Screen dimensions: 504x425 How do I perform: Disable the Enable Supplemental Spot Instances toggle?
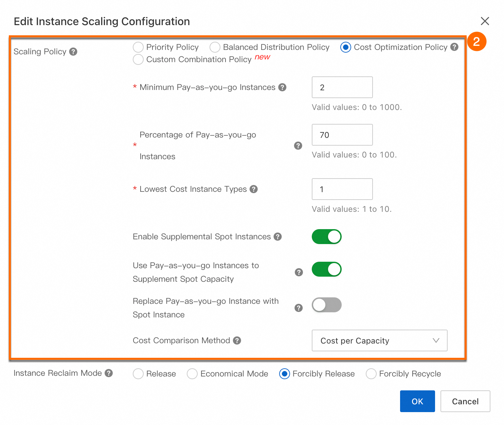(x=326, y=237)
